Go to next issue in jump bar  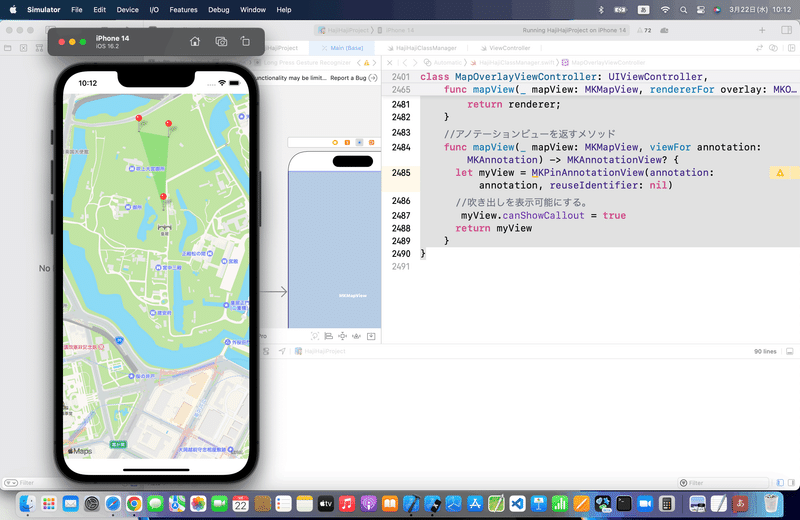(x=374, y=63)
